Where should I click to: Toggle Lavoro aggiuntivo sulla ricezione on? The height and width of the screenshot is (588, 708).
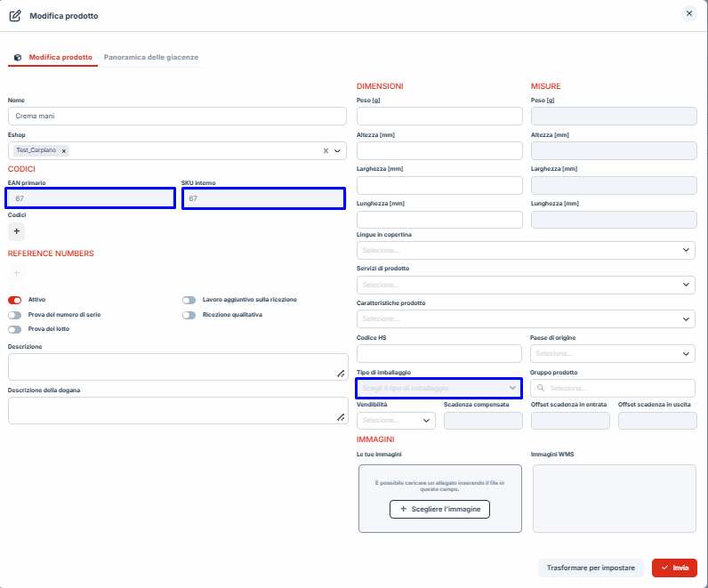189,301
